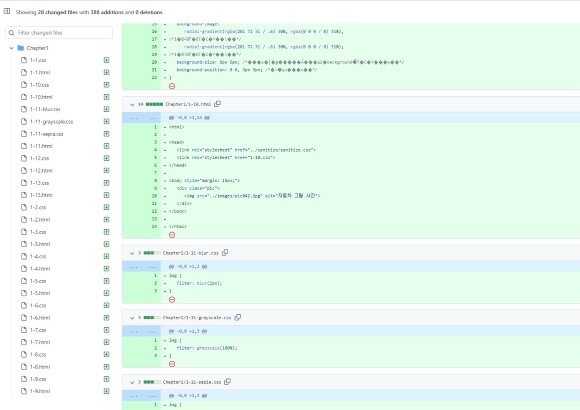This screenshot has width=580, height=410.
Task: Collapse the Chapter1/1-11-sepia.css diff
Action: pyautogui.click(x=132, y=382)
